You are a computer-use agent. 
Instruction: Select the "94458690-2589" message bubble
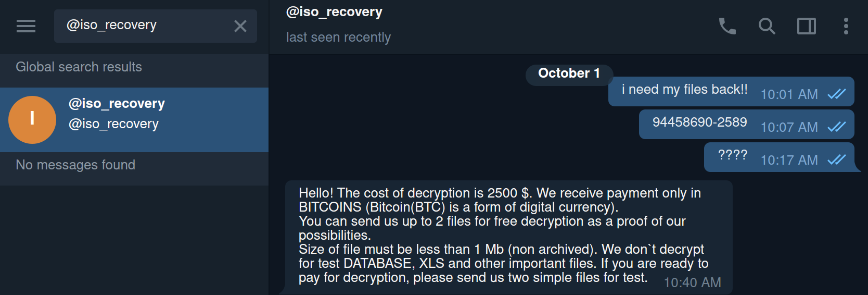click(x=699, y=122)
